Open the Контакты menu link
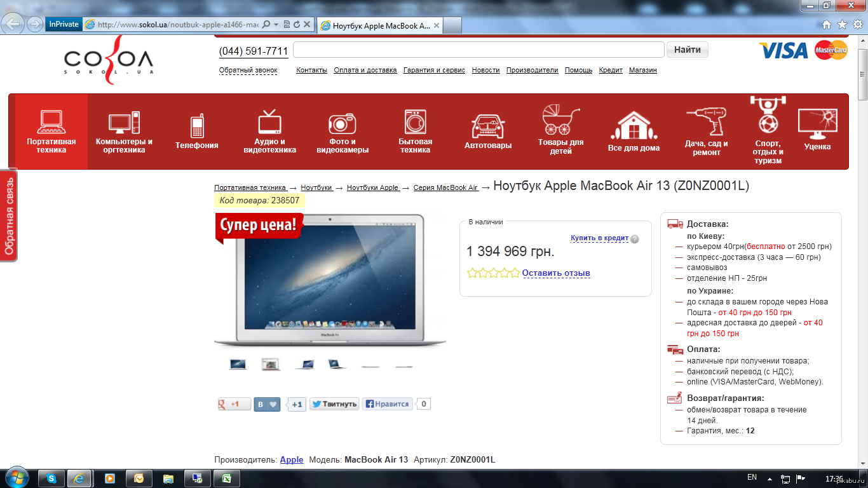 (x=311, y=70)
